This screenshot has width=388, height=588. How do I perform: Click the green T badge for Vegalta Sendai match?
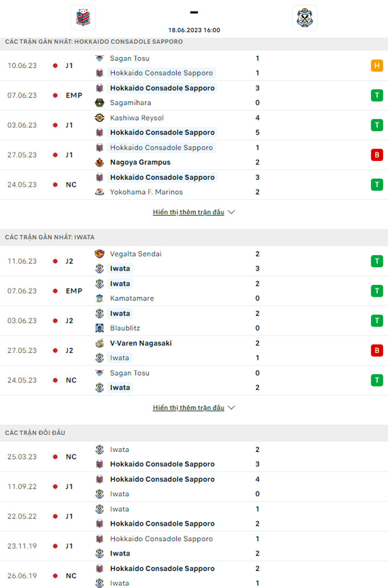tap(377, 261)
